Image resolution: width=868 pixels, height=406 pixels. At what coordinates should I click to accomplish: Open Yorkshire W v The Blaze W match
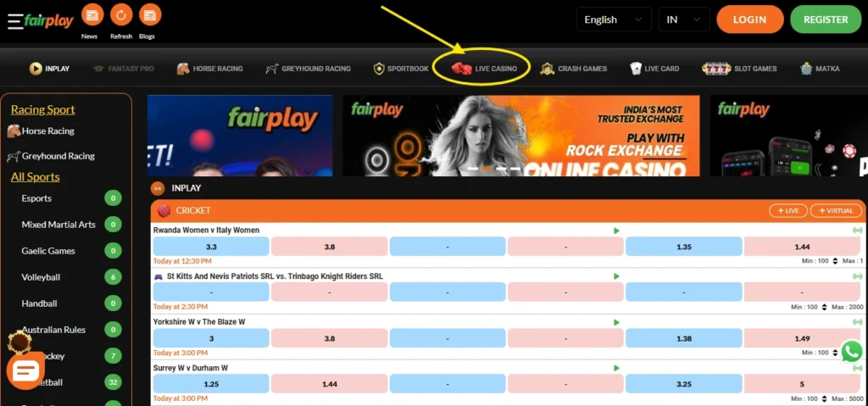click(x=199, y=322)
